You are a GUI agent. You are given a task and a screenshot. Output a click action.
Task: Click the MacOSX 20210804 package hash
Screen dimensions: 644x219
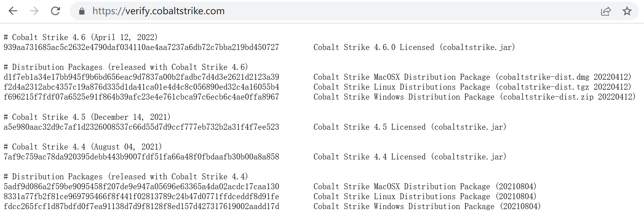[x=141, y=187]
